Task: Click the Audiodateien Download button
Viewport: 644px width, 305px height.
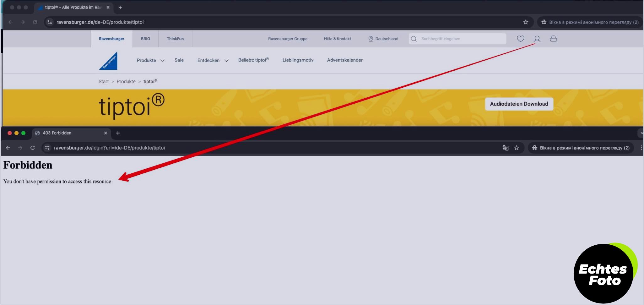Action: point(519,104)
